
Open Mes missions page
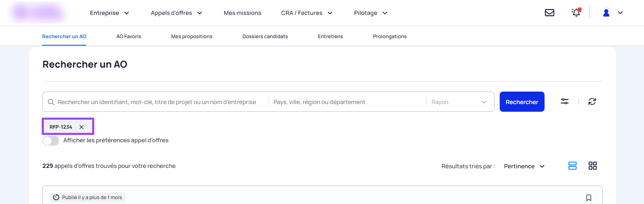coord(242,13)
